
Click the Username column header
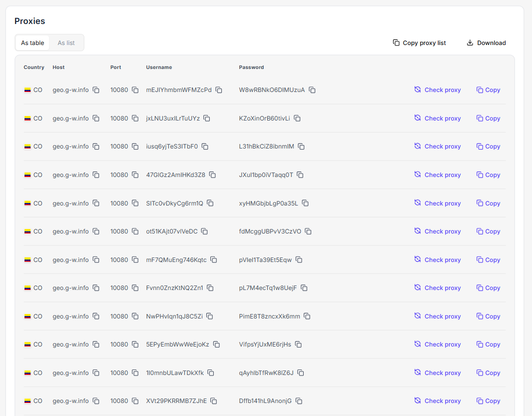159,67
